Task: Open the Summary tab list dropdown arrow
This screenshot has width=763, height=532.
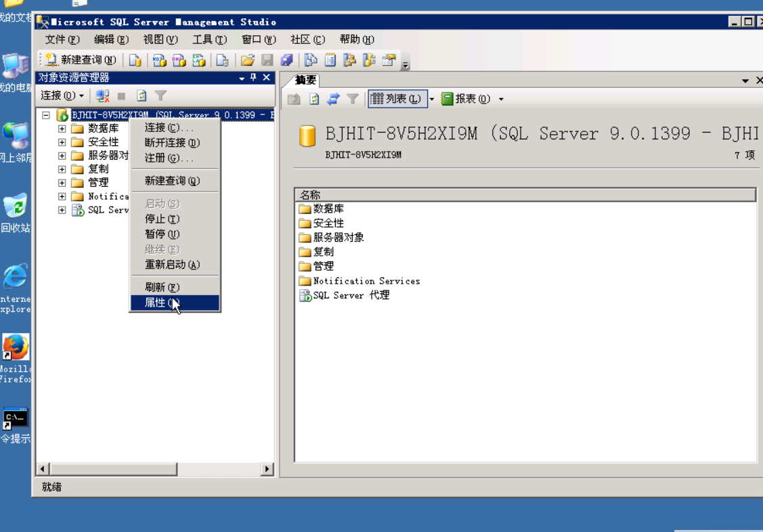Action: [745, 81]
